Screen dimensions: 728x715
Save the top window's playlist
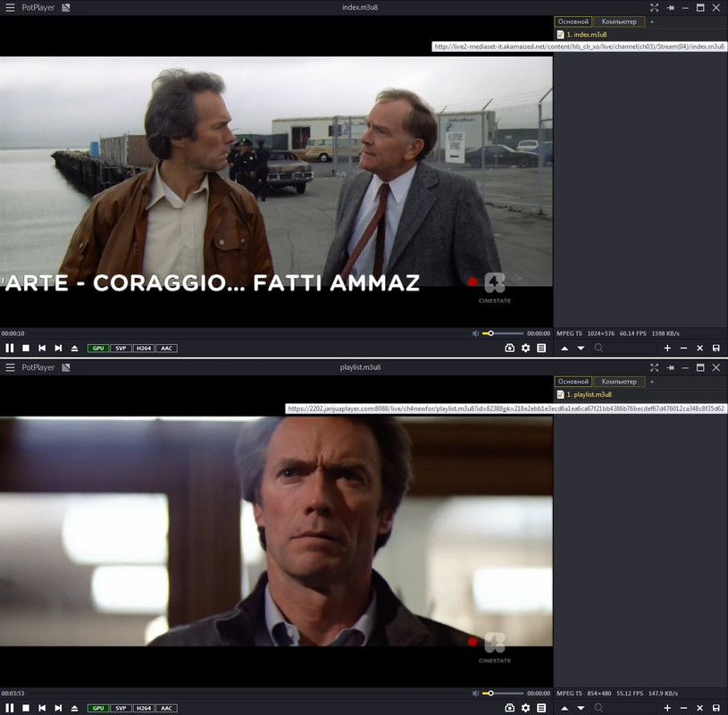(x=715, y=348)
